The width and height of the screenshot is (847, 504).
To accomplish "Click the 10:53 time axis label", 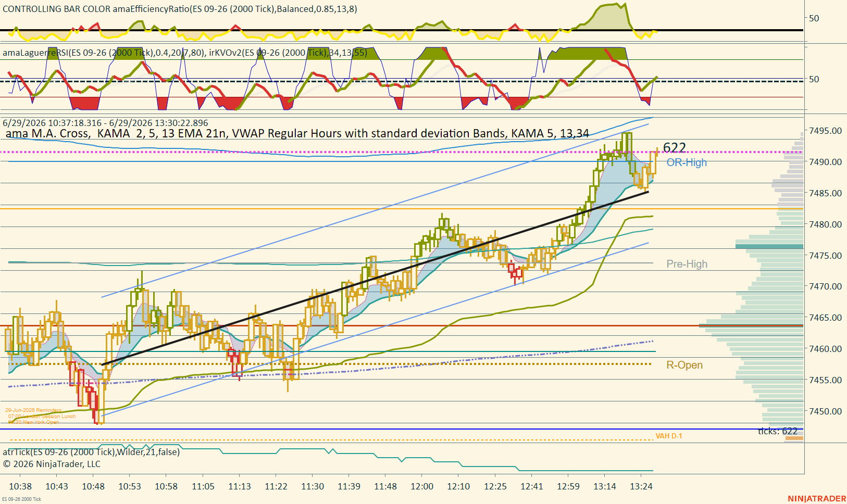I will (x=130, y=486).
